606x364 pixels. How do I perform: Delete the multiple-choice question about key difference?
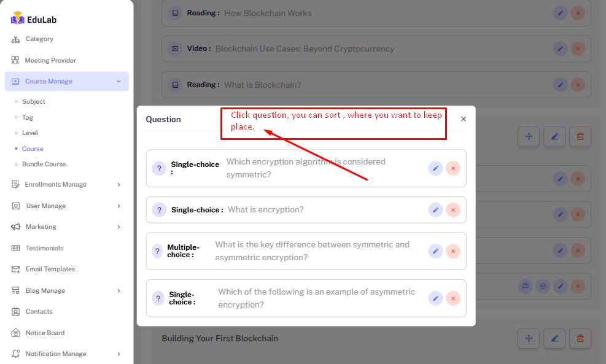pyautogui.click(x=453, y=251)
